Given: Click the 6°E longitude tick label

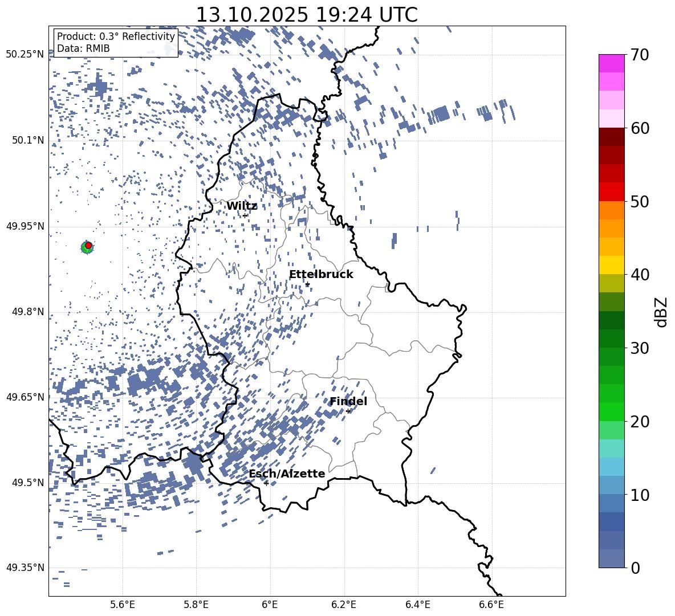Looking at the screenshot, I should point(270,605).
